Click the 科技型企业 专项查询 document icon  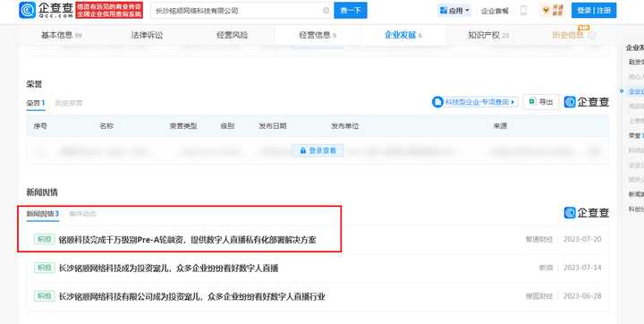tap(437, 101)
